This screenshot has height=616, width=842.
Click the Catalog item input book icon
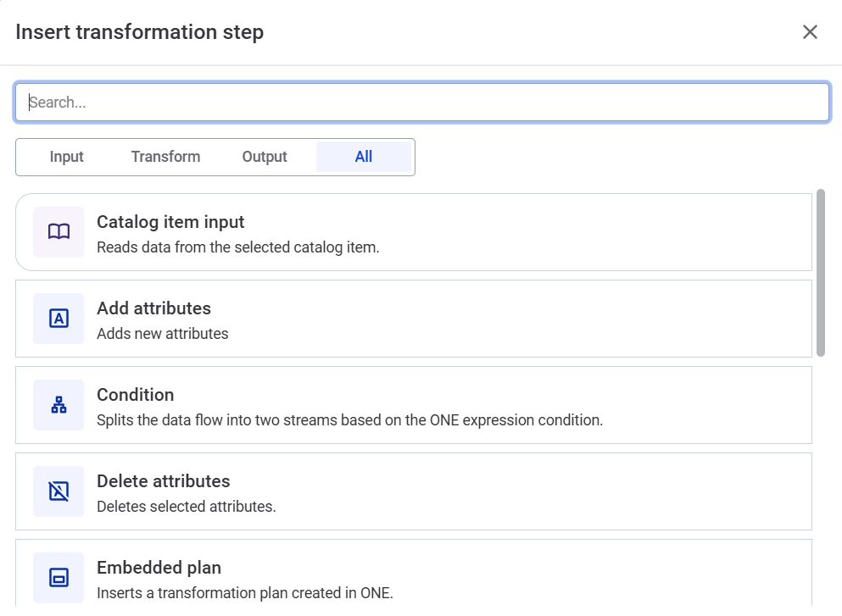click(x=59, y=232)
